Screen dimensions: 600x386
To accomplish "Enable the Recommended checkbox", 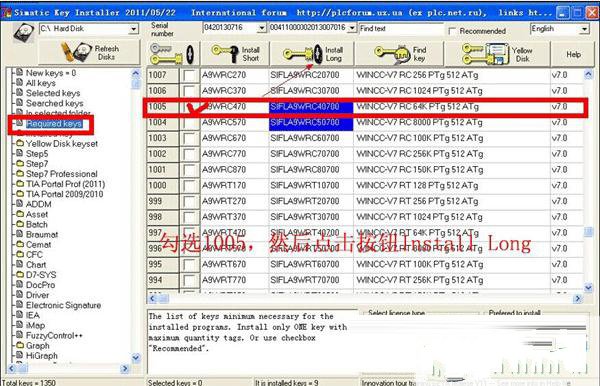I will [x=452, y=31].
